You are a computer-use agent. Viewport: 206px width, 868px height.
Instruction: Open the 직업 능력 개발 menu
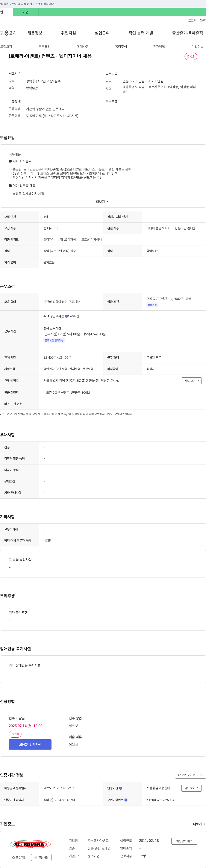click(x=141, y=33)
